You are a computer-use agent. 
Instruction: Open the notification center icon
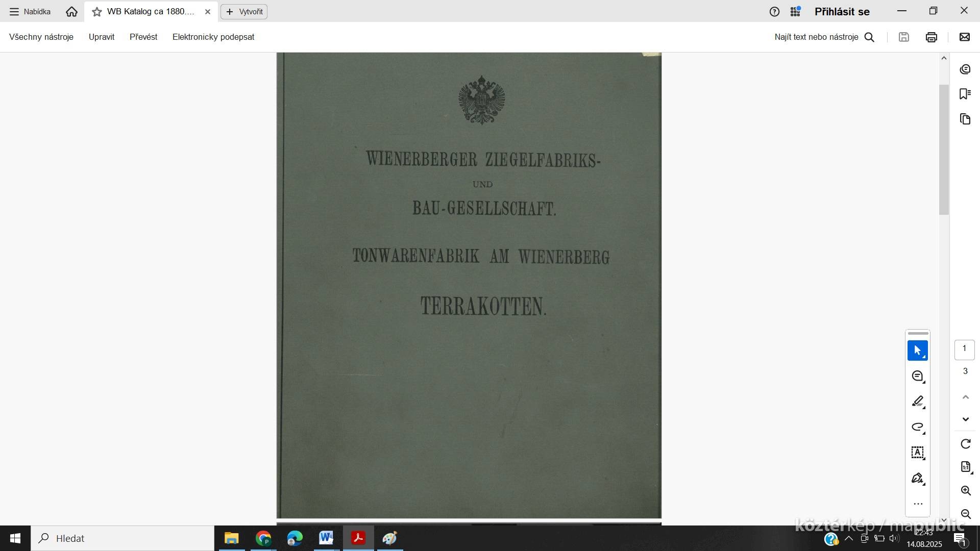960,539
